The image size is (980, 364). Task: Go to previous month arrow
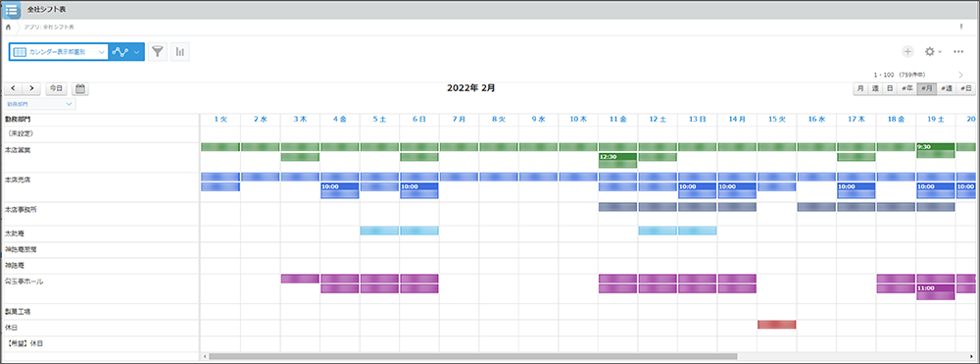pyautogui.click(x=13, y=89)
